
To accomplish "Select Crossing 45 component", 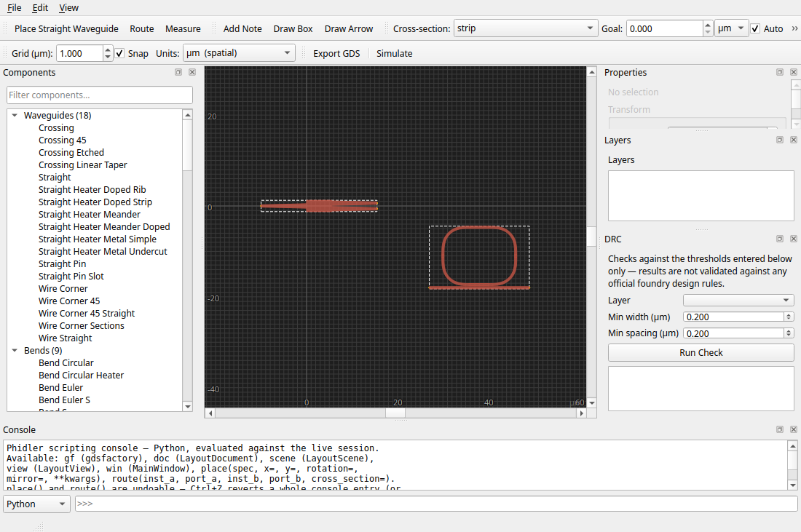I will pos(63,140).
